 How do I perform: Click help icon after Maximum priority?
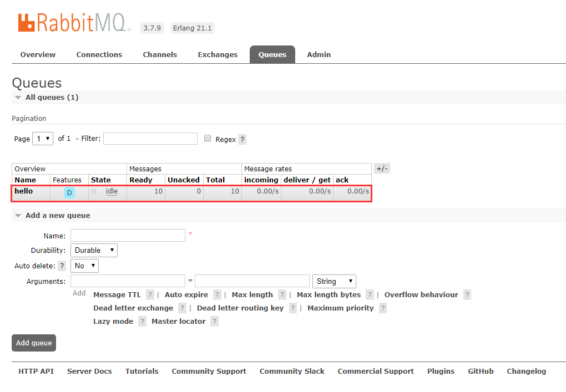coord(383,308)
